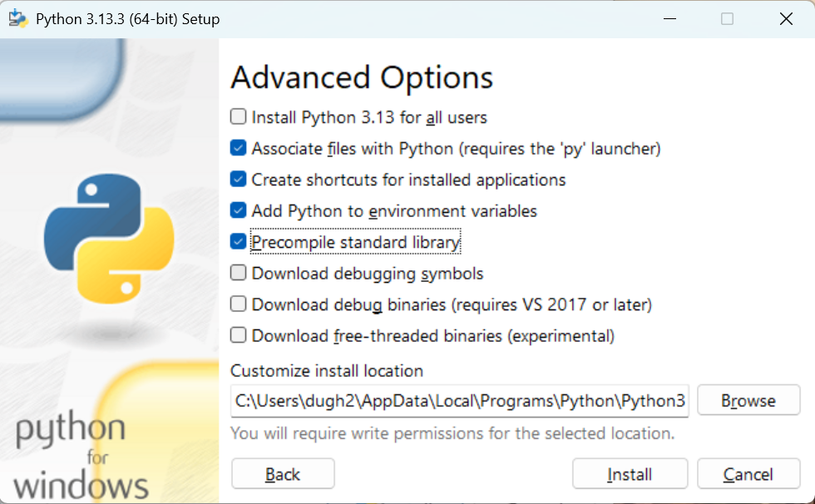This screenshot has width=815, height=504.
Task: Enable installing Python 3.13 for all users
Action: 238,117
